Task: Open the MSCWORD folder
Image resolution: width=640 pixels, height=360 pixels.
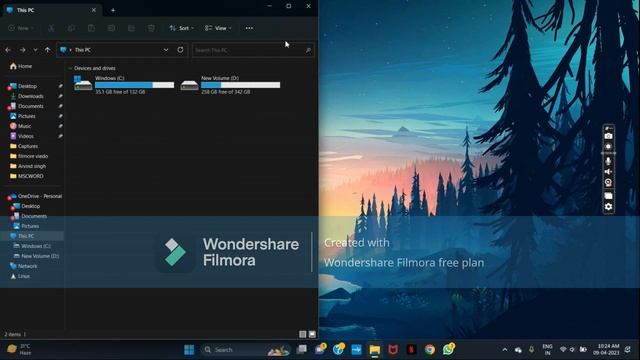Action: coord(31,176)
